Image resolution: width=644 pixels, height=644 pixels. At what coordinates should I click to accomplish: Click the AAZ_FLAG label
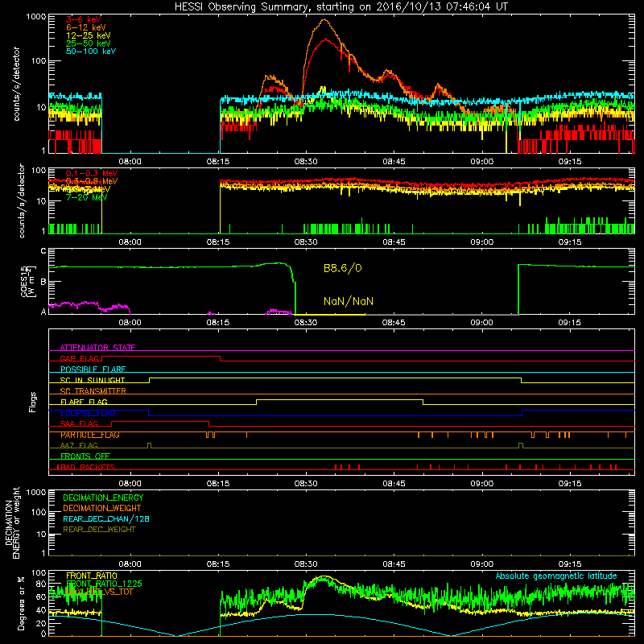point(79,445)
